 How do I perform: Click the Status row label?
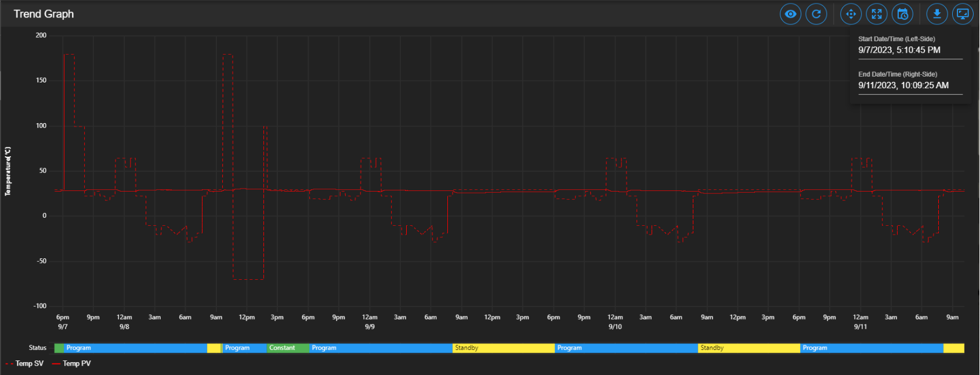coord(38,348)
